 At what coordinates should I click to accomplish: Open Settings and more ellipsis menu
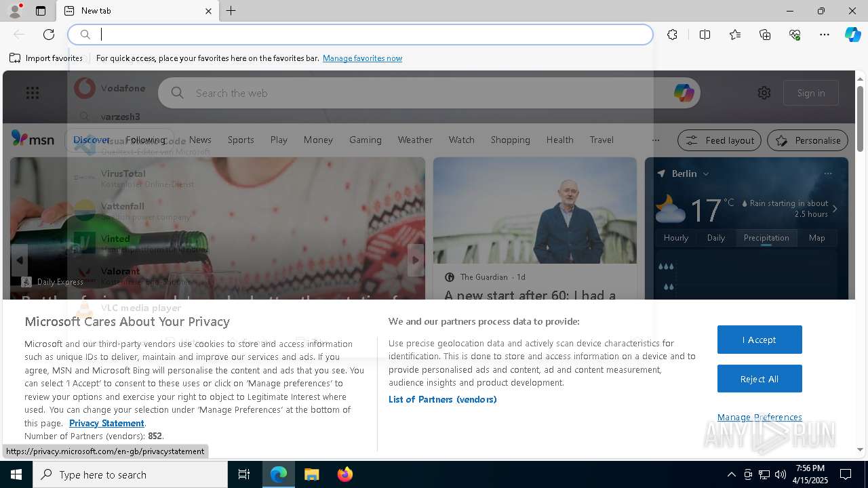825,35
